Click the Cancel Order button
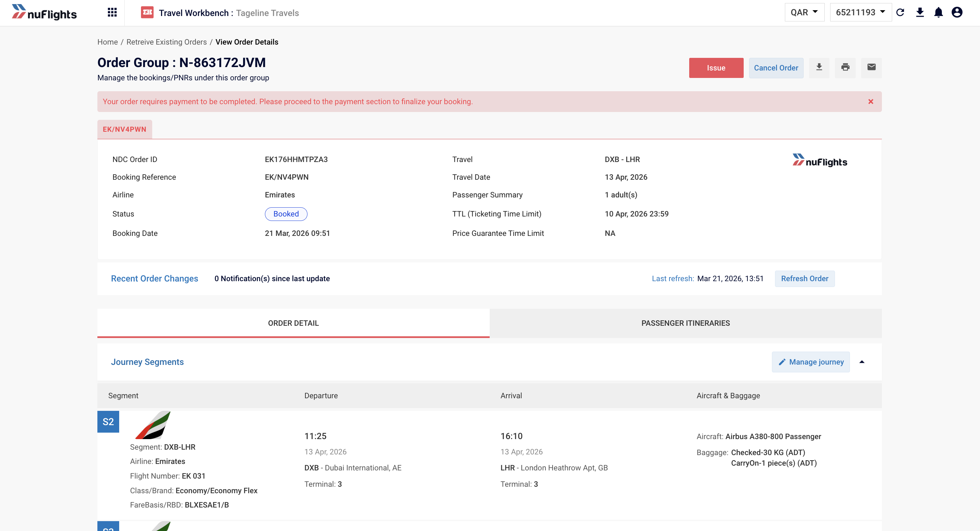 click(x=776, y=68)
